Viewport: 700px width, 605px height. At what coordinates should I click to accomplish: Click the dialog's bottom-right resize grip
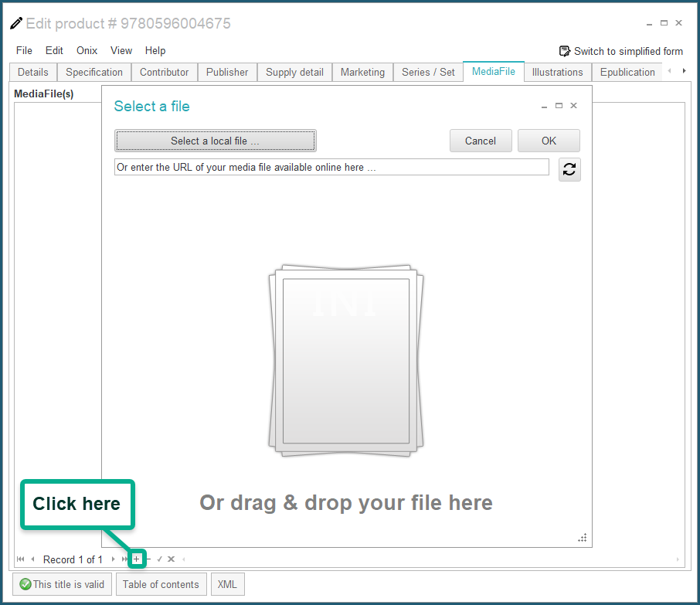coord(582,538)
